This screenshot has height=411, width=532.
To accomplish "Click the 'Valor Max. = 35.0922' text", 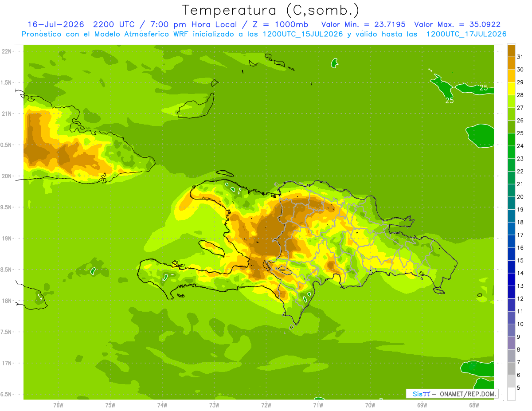I will (x=457, y=24).
